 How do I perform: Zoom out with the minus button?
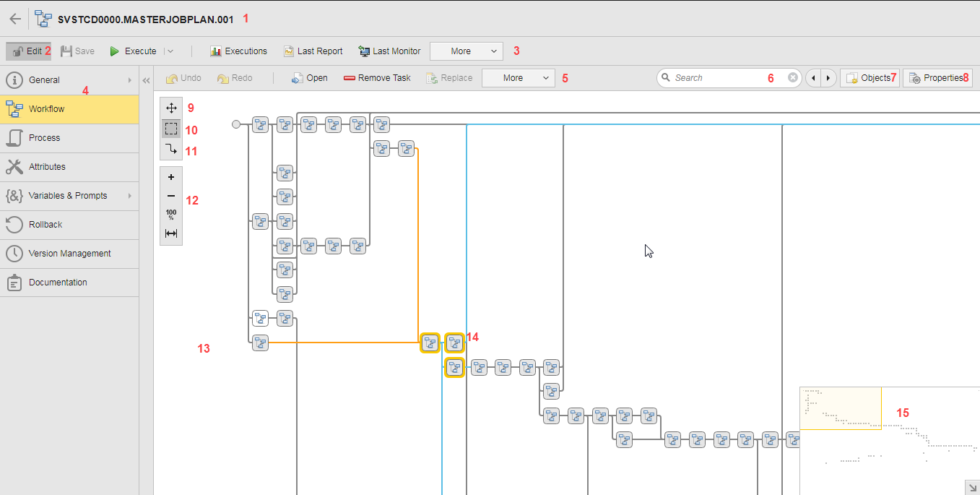[x=171, y=196]
